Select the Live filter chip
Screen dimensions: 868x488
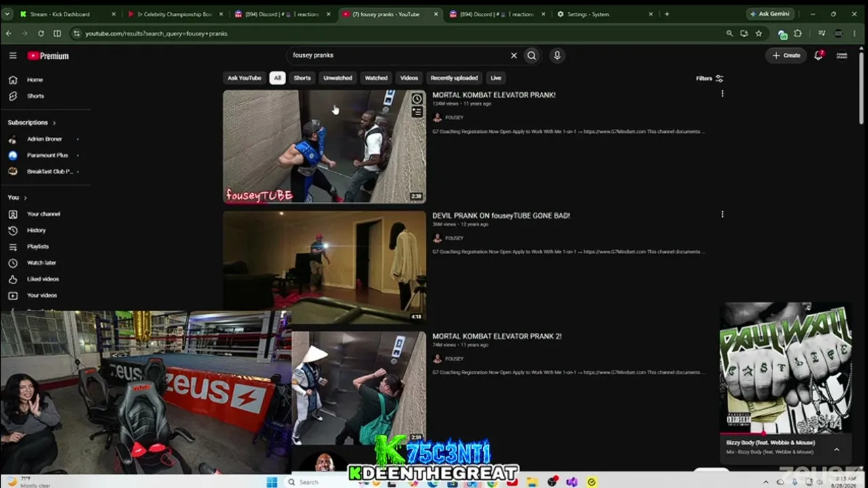click(496, 78)
